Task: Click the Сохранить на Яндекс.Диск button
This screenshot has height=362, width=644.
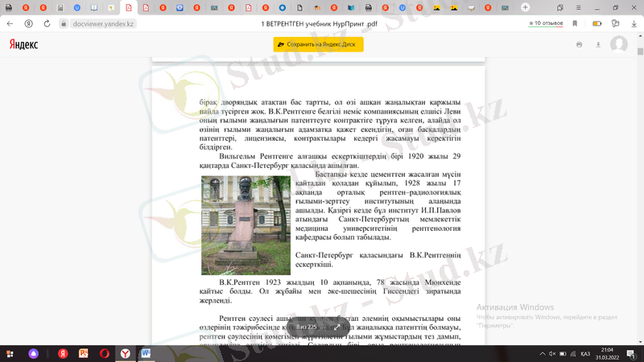Action: 318,44
